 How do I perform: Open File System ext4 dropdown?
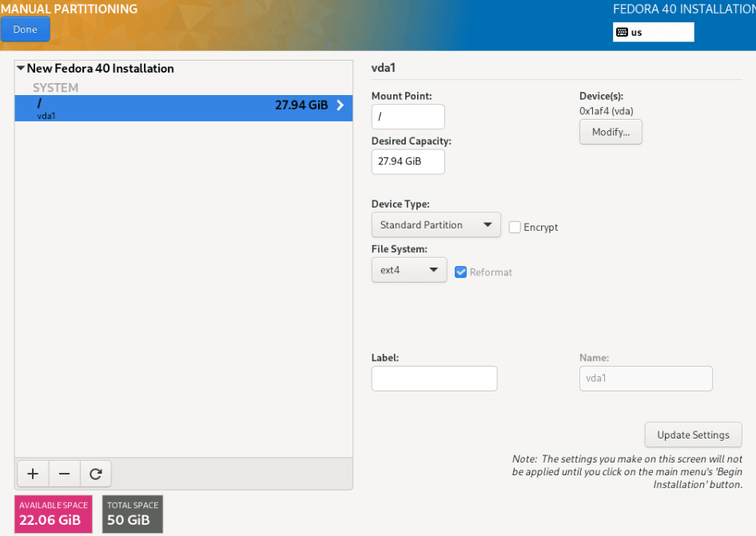(x=409, y=270)
